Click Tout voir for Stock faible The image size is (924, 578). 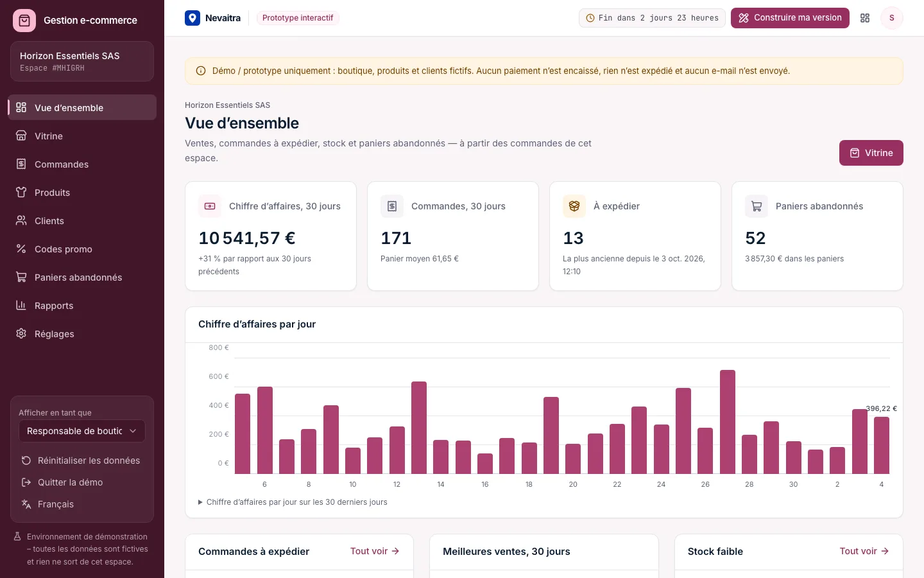(x=864, y=551)
